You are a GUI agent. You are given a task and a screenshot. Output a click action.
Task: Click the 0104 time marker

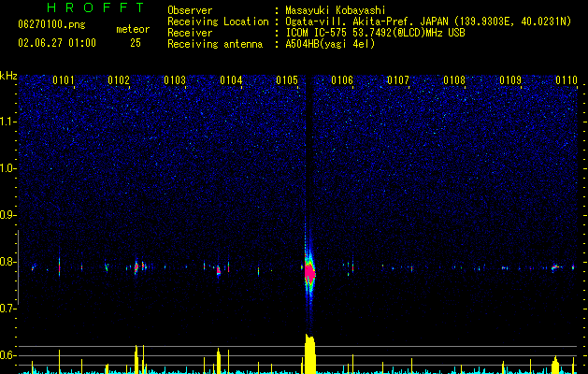click(x=231, y=80)
